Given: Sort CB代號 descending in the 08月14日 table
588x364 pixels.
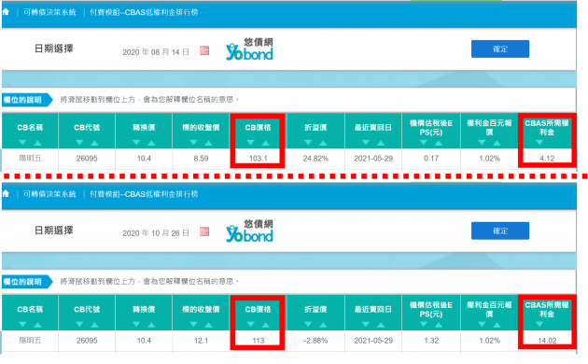Looking at the screenshot, I should [79, 143].
